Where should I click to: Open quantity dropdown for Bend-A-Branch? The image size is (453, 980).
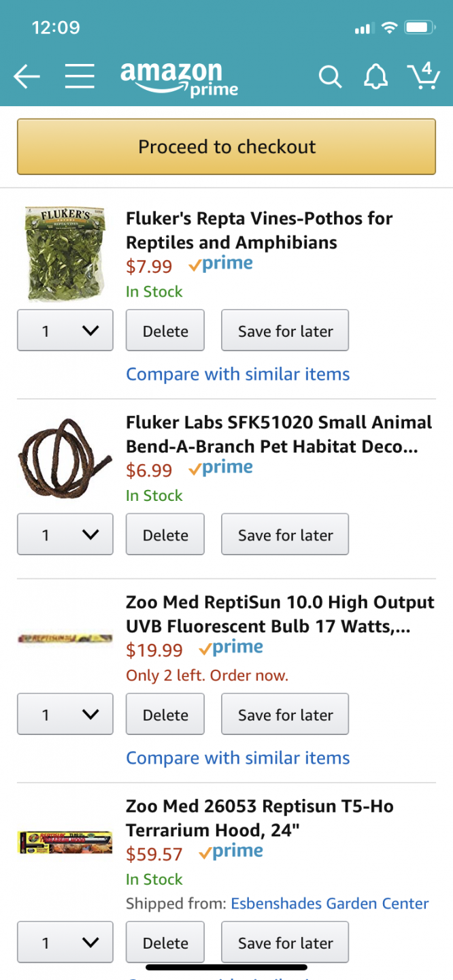(65, 535)
